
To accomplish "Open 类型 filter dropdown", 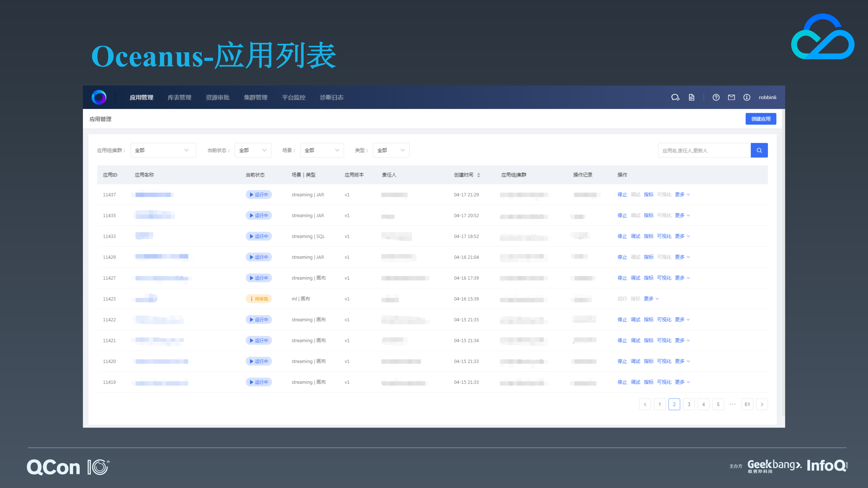I will click(391, 150).
